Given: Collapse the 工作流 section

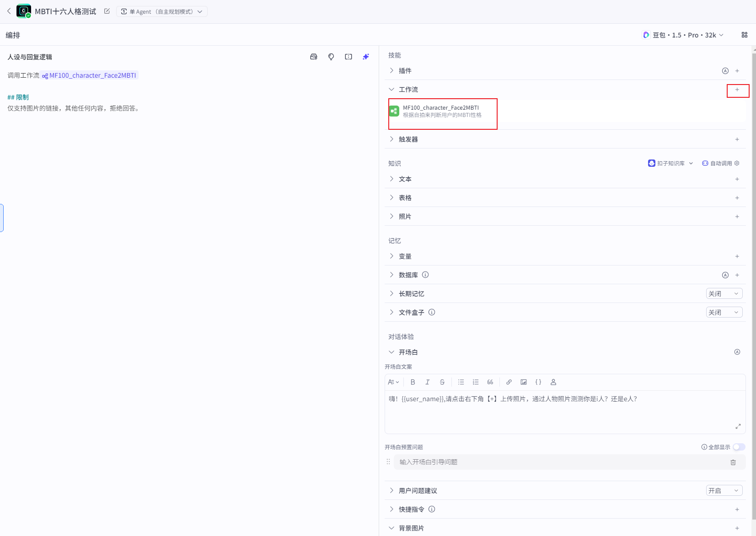Looking at the screenshot, I should tap(391, 89).
